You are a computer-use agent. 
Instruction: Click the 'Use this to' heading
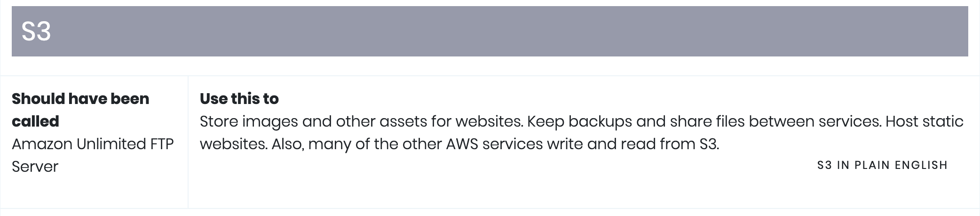point(239,98)
